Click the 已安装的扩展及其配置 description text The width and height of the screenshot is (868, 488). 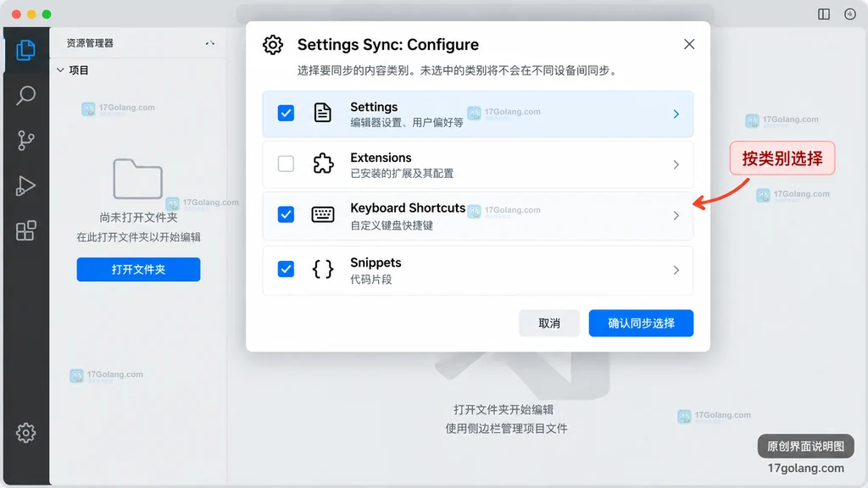click(x=402, y=173)
